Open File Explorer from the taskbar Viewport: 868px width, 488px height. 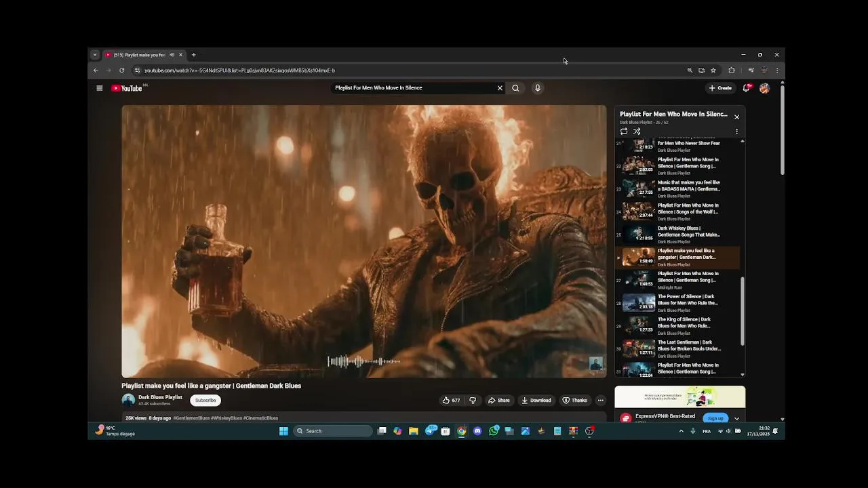point(413,431)
